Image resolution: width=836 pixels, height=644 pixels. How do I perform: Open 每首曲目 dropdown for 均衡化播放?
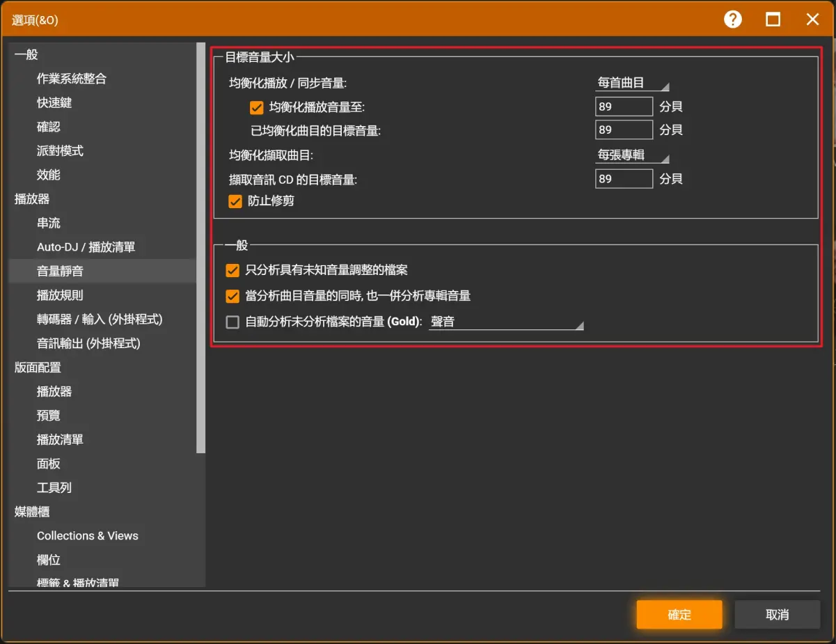[x=632, y=83]
